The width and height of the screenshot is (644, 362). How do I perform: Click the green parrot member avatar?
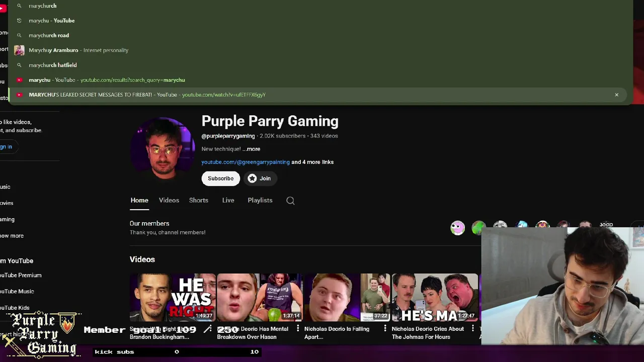(478, 228)
